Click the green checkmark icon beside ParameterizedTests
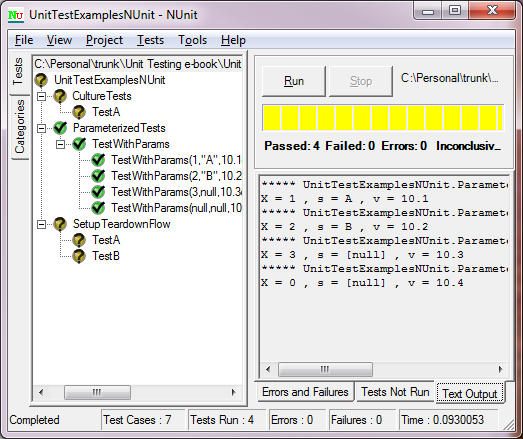Screen dimensions: 523x439 [x=60, y=128]
